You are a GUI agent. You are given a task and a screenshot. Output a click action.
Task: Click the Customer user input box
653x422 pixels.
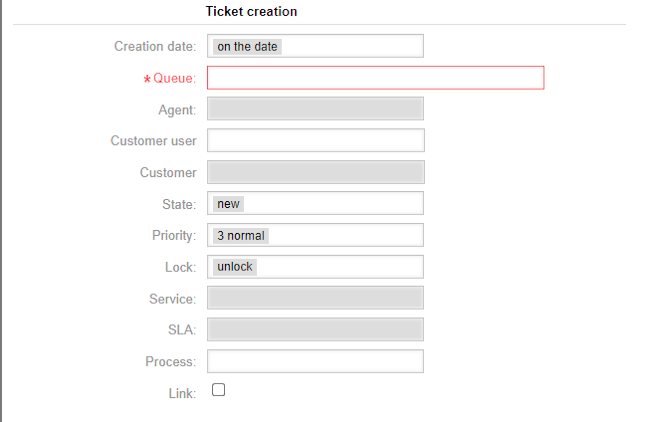(316, 141)
